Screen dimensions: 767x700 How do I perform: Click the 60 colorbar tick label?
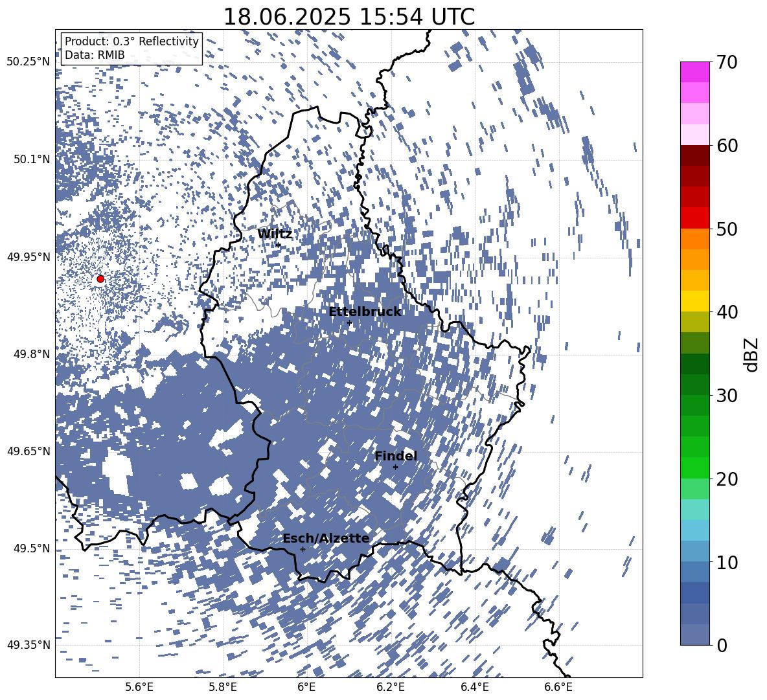click(727, 146)
